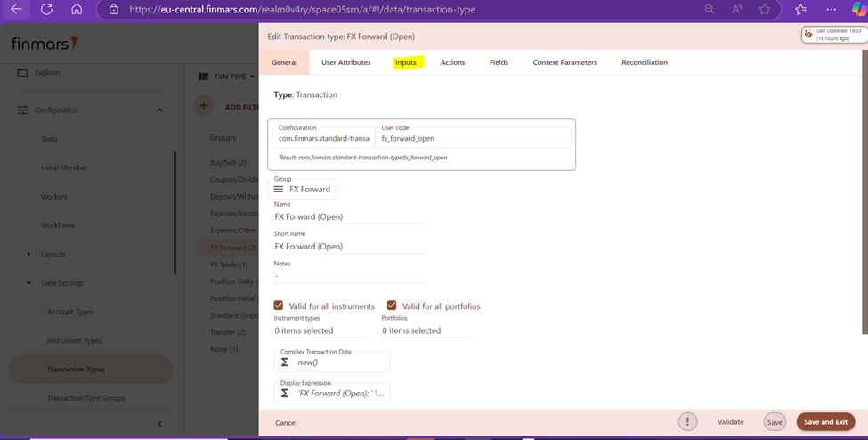Viewport: 868px width, 440px height.
Task: Open the Copilot icon in browser toolbar
Action: click(x=859, y=10)
